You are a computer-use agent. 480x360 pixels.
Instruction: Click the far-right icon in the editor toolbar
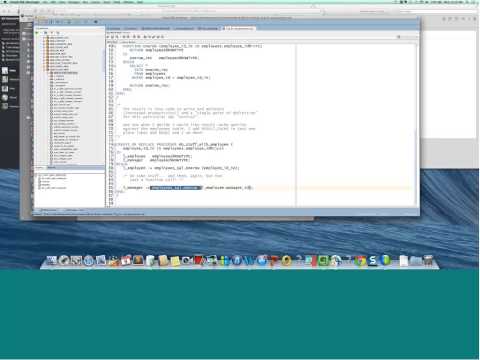pyautogui.click(x=398, y=37)
